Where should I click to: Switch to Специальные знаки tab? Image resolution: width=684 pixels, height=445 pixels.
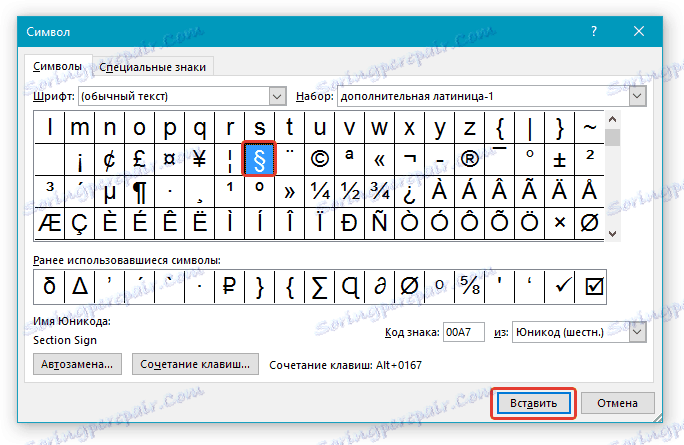coord(152,67)
